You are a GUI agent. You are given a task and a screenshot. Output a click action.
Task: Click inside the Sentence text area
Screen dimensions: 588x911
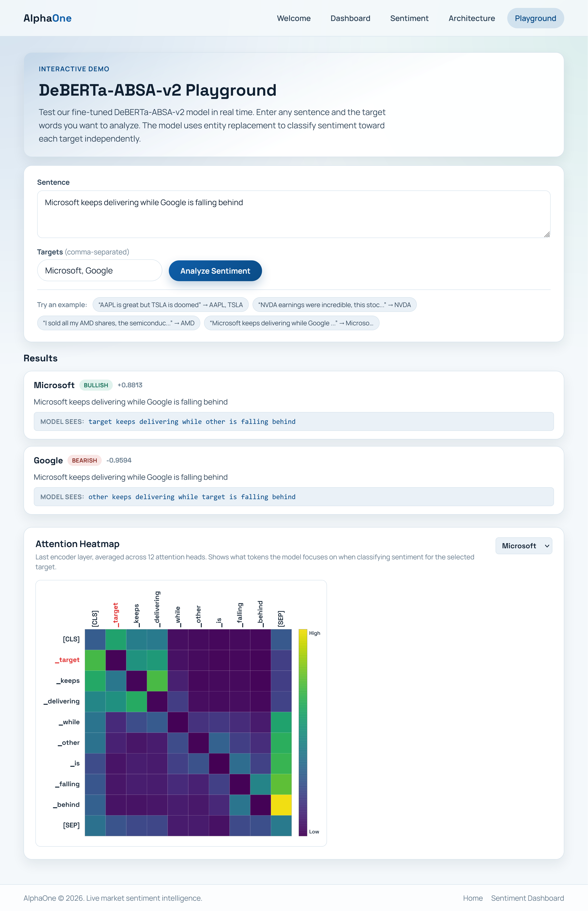click(x=293, y=214)
